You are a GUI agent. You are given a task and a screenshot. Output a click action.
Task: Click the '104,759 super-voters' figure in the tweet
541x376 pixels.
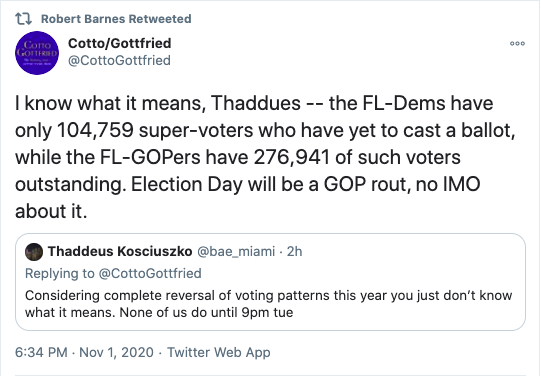pos(155,130)
